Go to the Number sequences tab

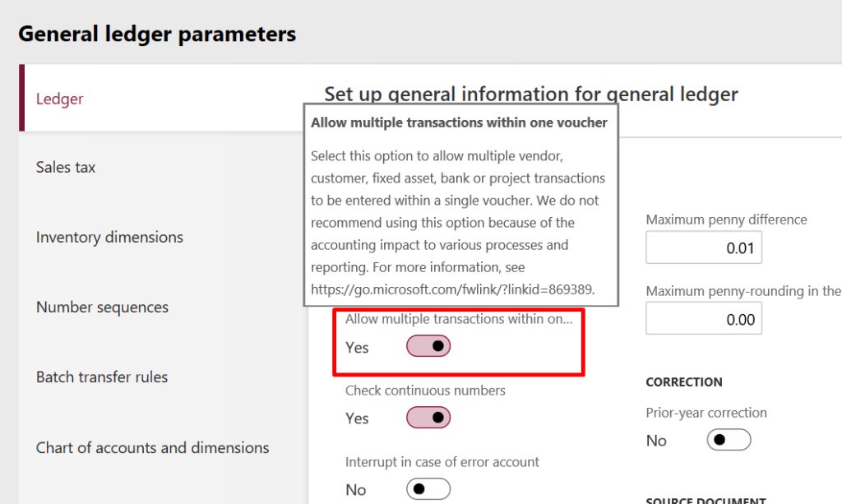coord(102,307)
